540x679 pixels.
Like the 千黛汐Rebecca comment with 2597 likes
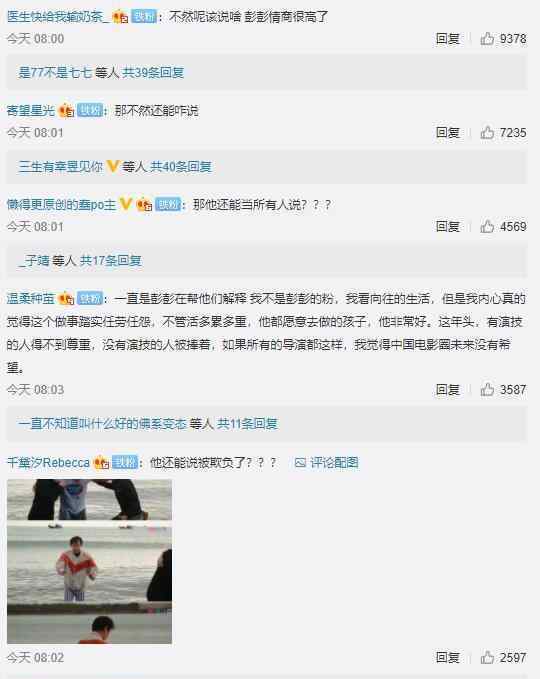[x=487, y=658]
